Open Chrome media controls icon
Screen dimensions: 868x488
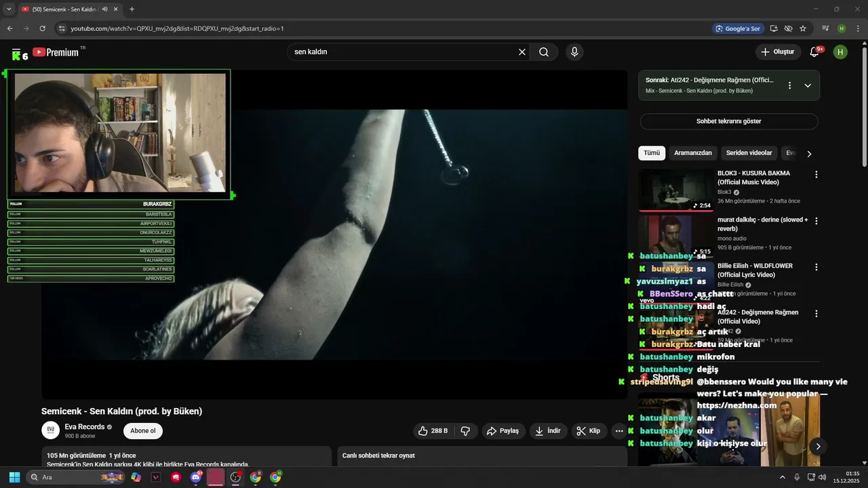[825, 28]
